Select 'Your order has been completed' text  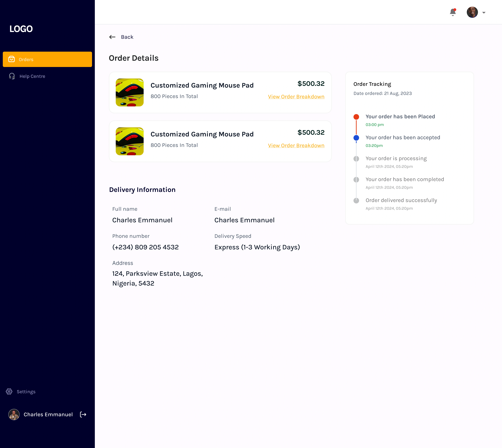[x=405, y=179]
